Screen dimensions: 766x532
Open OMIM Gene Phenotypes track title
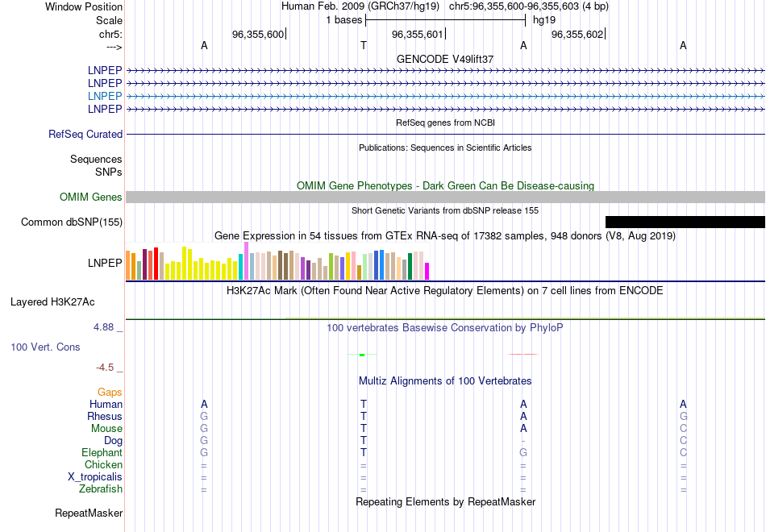445,185
